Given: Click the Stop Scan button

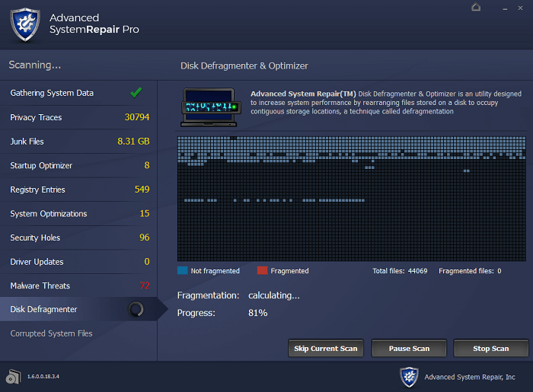Looking at the screenshot, I should coord(491,348).
